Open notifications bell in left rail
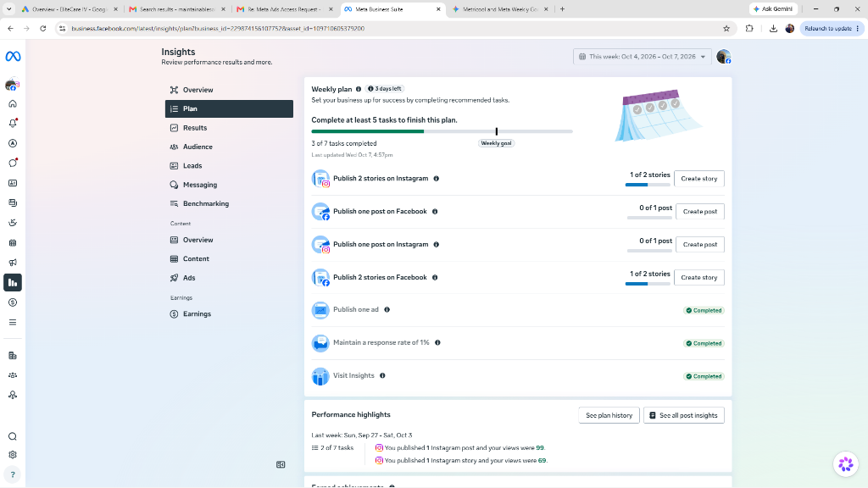The height and width of the screenshot is (488, 868). coord(13,124)
